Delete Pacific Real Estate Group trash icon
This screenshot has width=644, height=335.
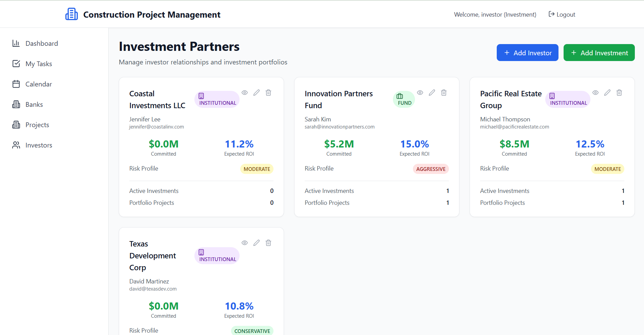click(619, 93)
